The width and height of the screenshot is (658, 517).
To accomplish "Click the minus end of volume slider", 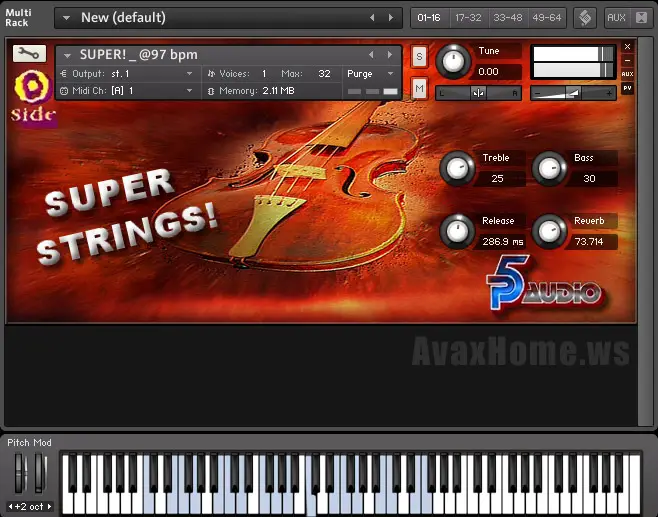I will click(538, 93).
